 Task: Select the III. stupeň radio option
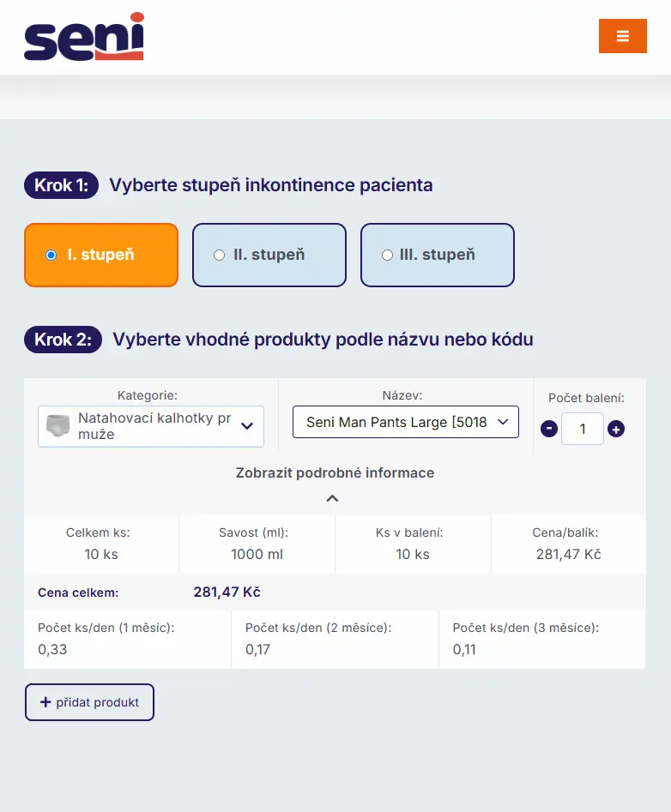pyautogui.click(x=438, y=255)
